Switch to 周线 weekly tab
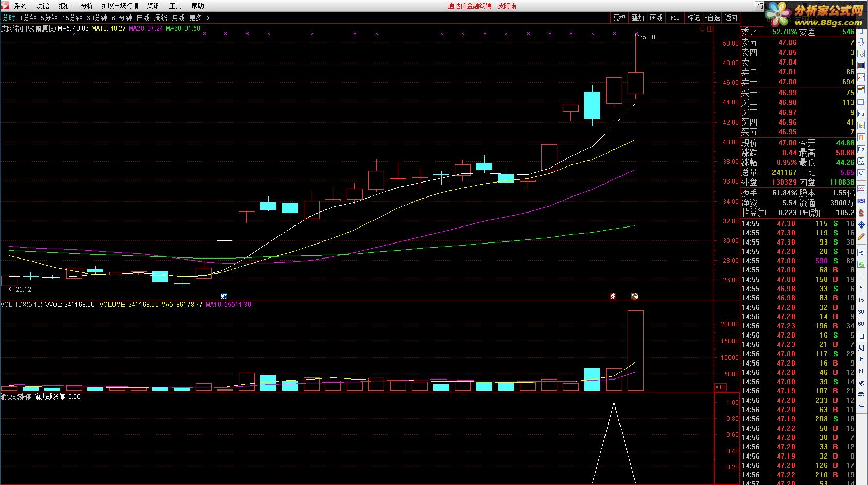Image resolution: width=868 pixels, height=485 pixels. tap(161, 18)
